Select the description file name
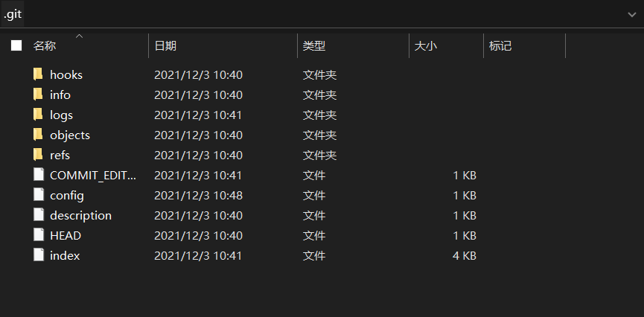644x317 pixels. click(x=80, y=215)
